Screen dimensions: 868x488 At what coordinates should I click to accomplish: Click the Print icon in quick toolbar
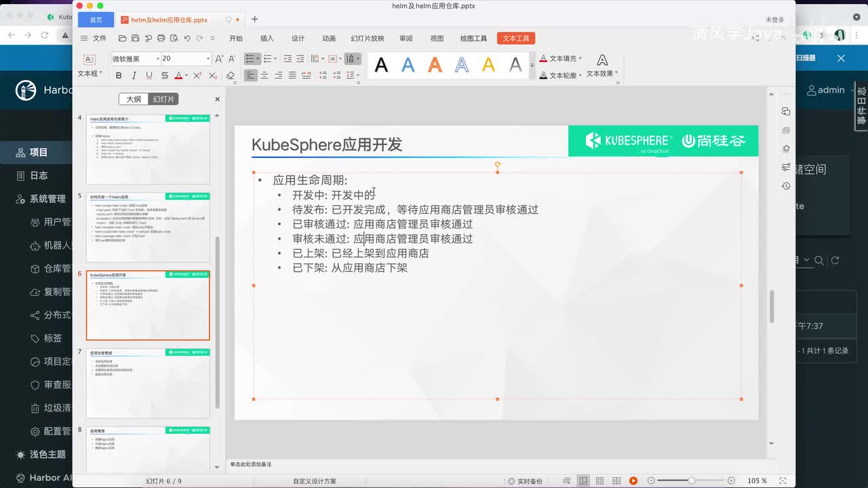161,39
